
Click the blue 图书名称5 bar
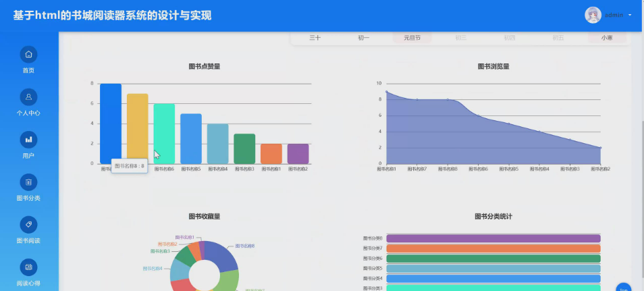[x=191, y=138]
